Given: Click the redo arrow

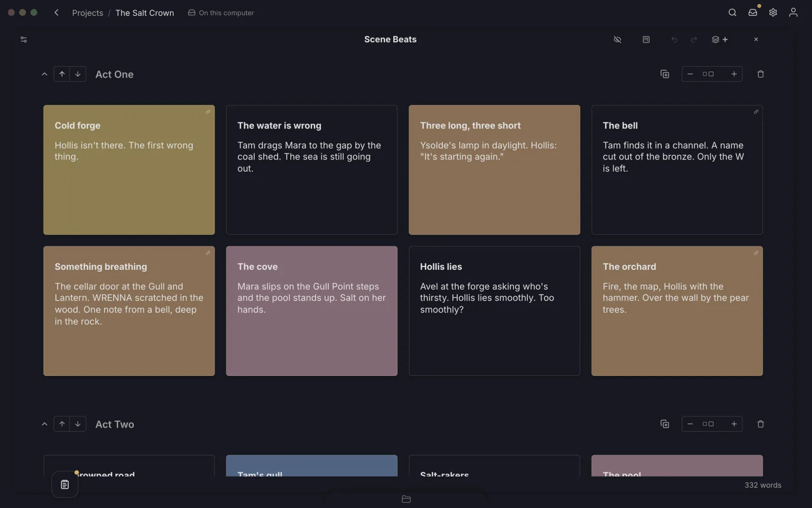Looking at the screenshot, I should click(694, 40).
